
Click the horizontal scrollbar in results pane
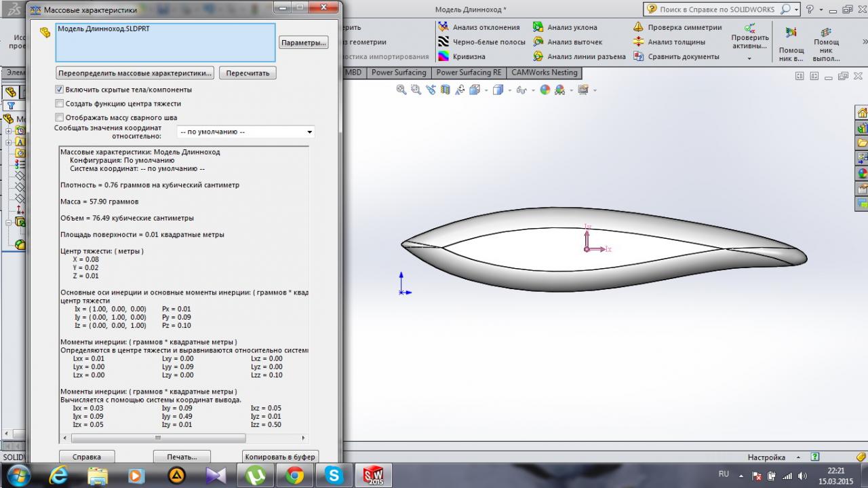158,438
